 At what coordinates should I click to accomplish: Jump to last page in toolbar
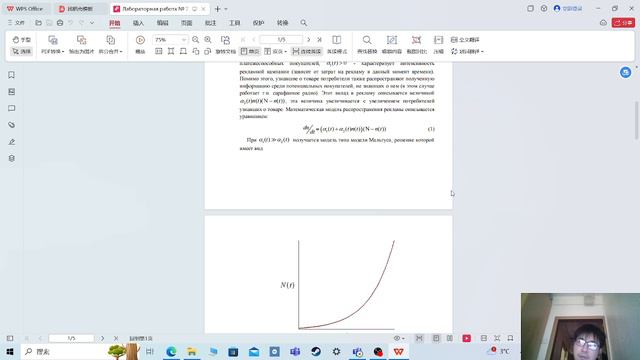click(x=320, y=40)
